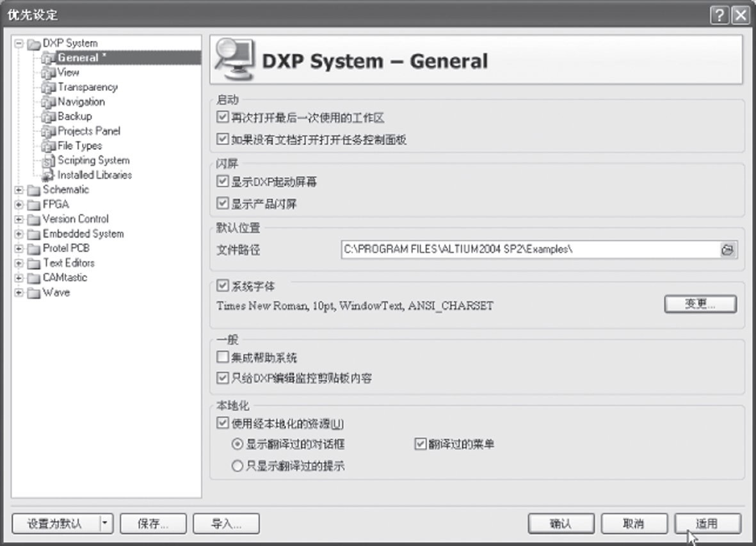The image size is (756, 546).
Task: Toggle 如果没有文档打开打开任务控制面板 checkbox
Action: click(222, 140)
